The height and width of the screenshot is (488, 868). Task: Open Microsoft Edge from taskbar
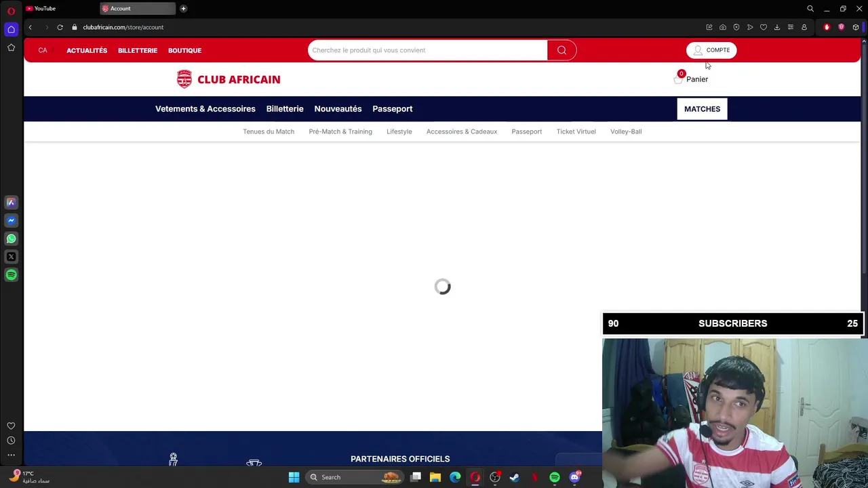(455, 477)
